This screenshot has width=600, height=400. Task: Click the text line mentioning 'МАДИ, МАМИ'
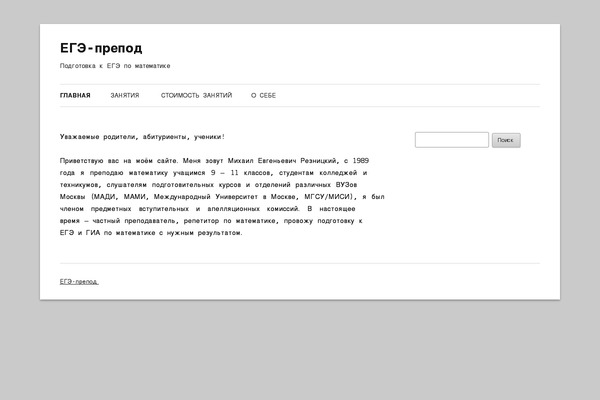(222, 197)
